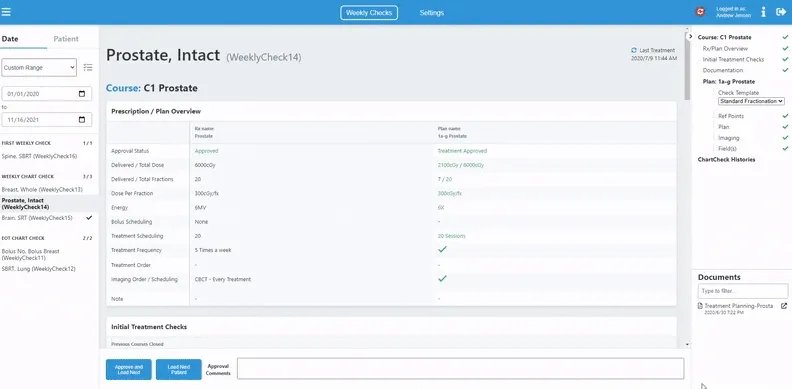Open calendar picker for 11/16/2021 date

pyautogui.click(x=82, y=120)
